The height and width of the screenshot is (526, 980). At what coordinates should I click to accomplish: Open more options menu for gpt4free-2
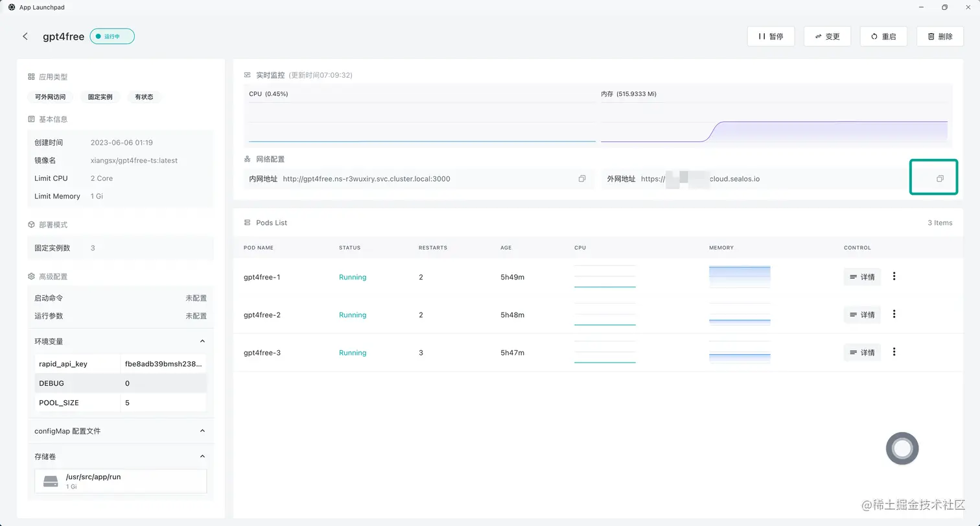tap(894, 314)
